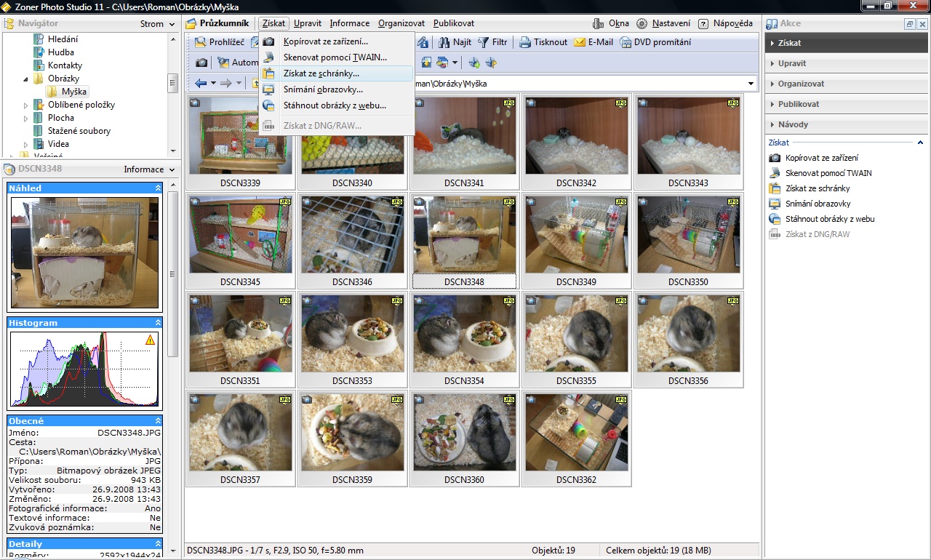
Task: Choose Skenovat pomocí TWAIN... menu entry
Action: tap(337, 57)
